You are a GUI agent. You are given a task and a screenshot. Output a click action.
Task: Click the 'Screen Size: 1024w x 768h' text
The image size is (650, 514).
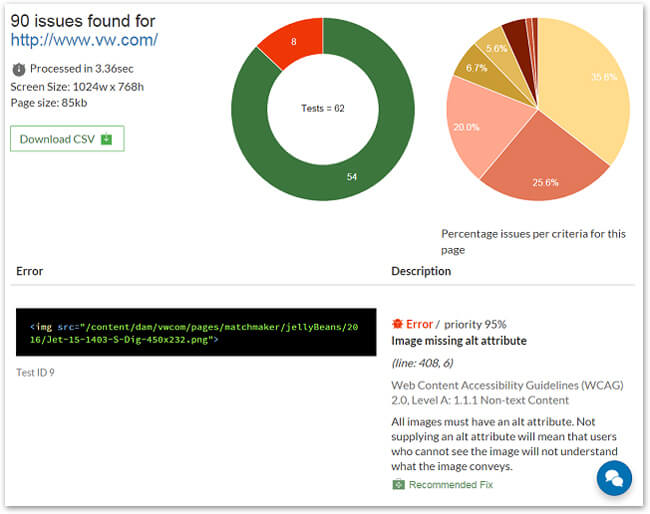(77, 87)
